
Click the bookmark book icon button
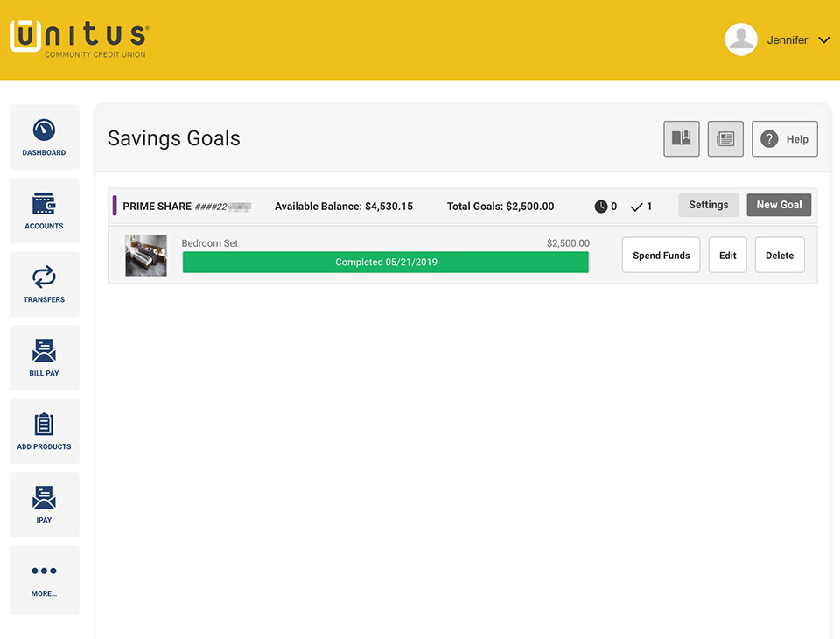682,139
